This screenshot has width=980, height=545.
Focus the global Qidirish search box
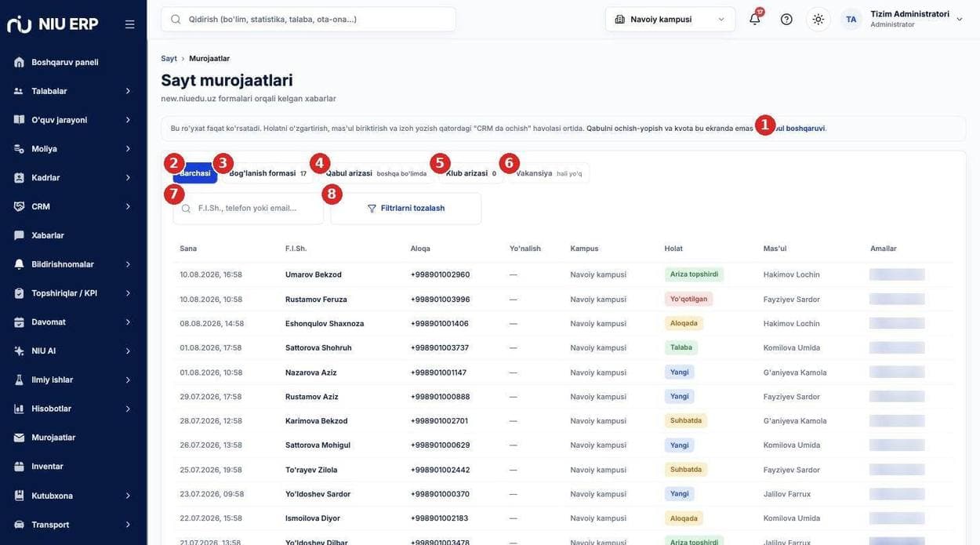(308, 20)
